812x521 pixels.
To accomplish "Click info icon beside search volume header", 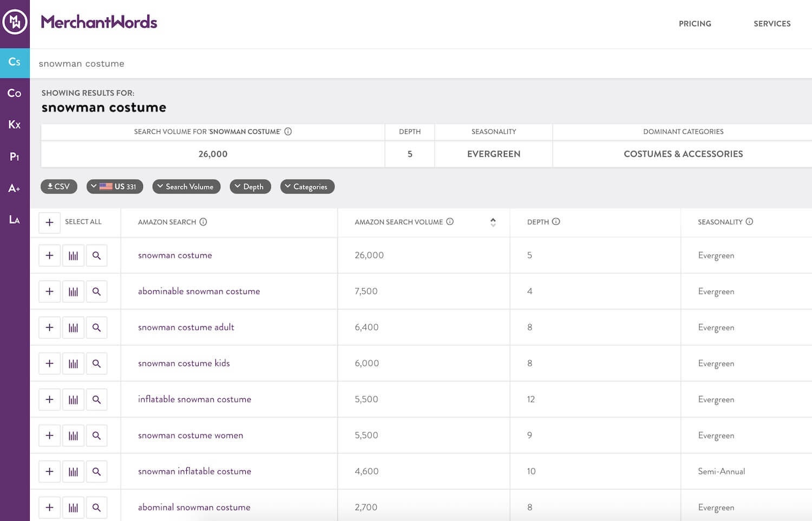I will click(x=288, y=132).
